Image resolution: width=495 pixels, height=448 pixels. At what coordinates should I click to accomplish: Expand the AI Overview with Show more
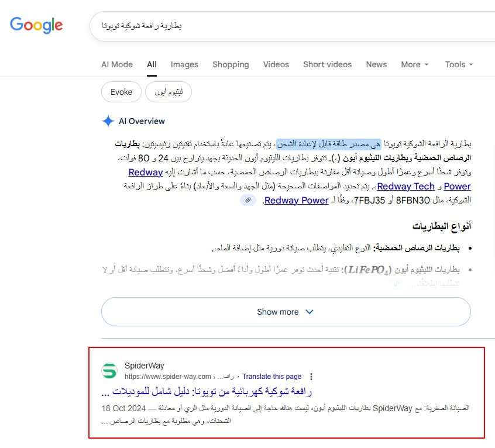tap(286, 312)
